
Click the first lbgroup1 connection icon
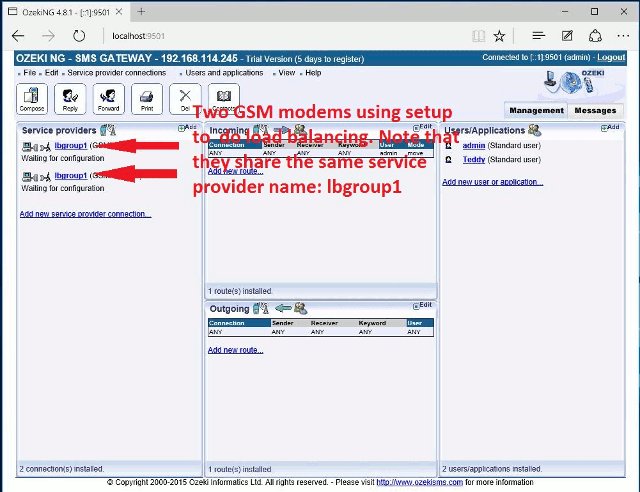[x=36, y=146]
